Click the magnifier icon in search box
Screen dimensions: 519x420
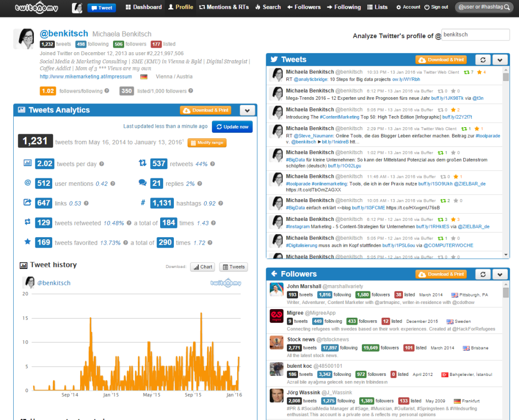coord(507,7)
